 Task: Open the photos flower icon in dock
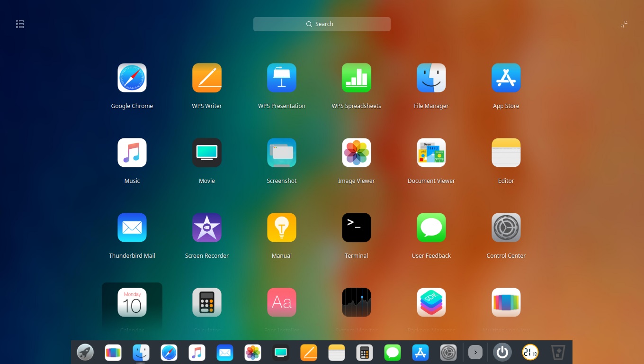pyautogui.click(x=253, y=352)
